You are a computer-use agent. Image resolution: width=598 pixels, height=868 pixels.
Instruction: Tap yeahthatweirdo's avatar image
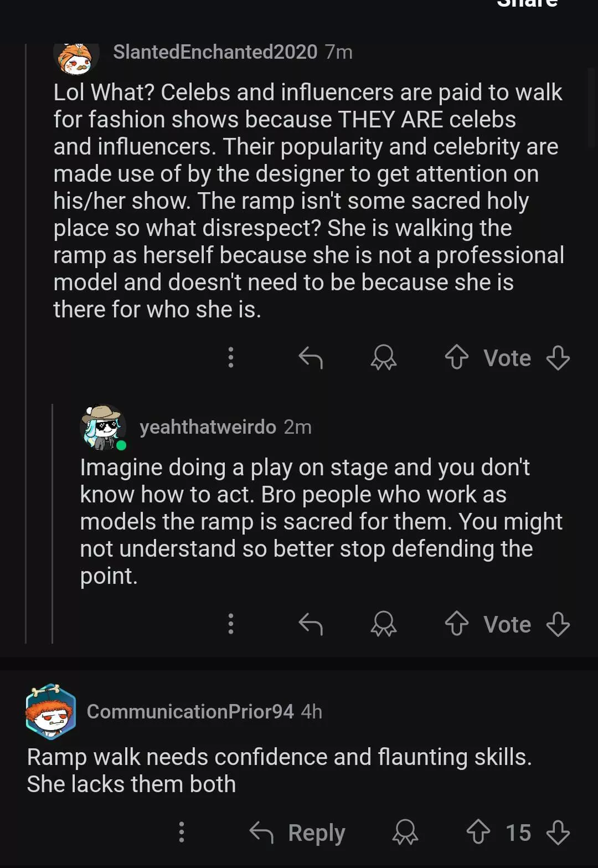click(x=103, y=427)
